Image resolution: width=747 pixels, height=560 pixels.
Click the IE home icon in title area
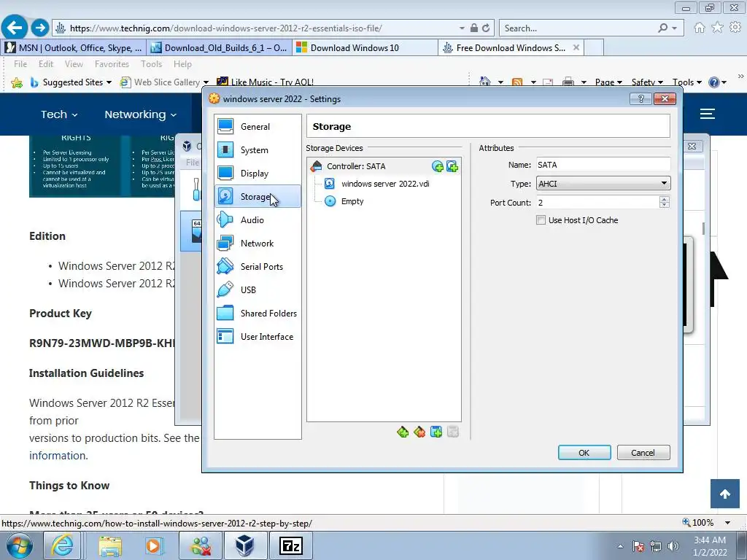700,28
